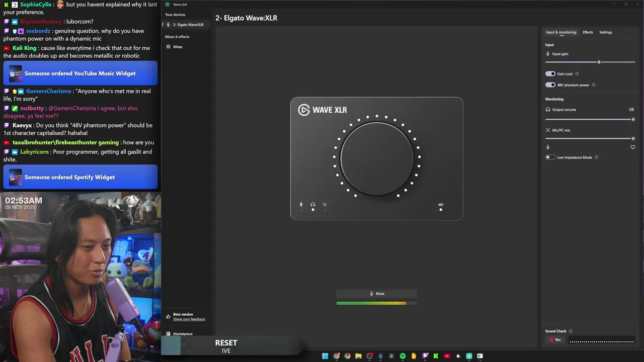
Task: Click the output volume speaker icon
Action: coord(631,110)
